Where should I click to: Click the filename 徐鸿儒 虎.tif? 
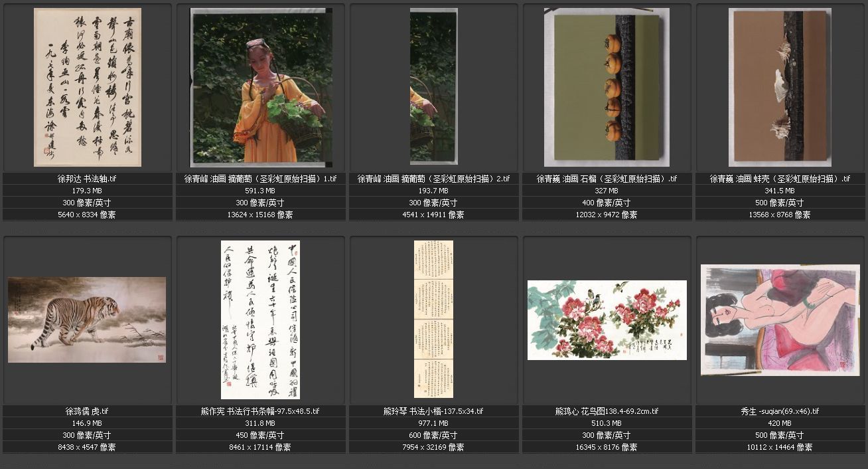point(87,411)
